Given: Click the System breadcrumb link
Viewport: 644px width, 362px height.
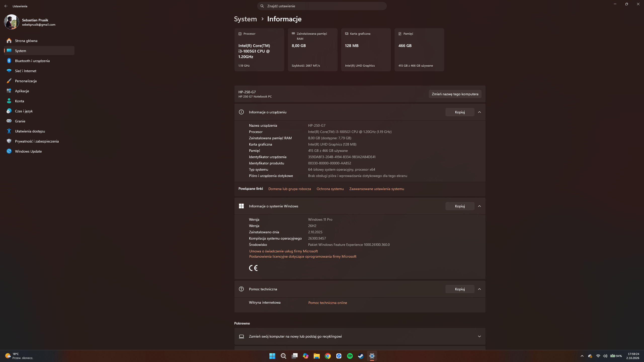Looking at the screenshot, I should coord(245,19).
